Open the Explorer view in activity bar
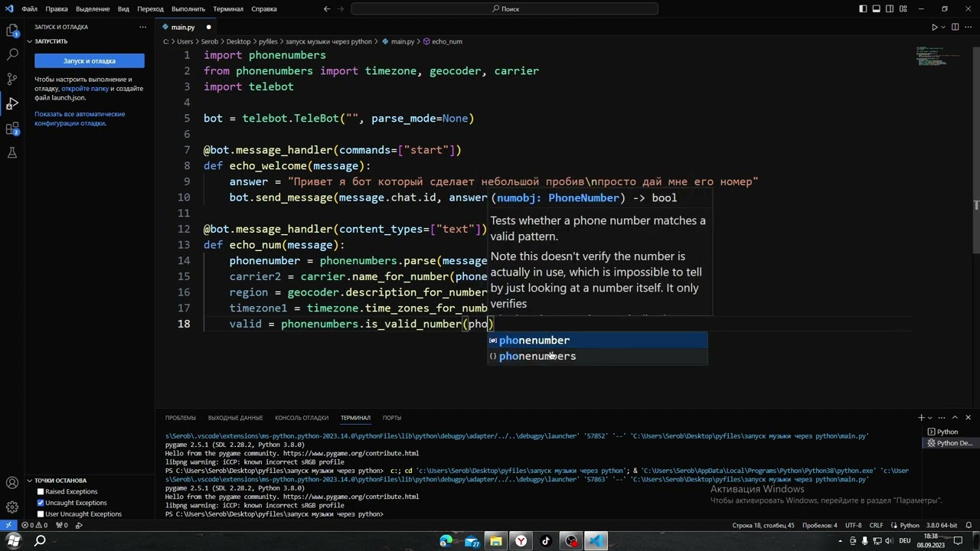Viewport: 980px width, 551px height. (12, 31)
